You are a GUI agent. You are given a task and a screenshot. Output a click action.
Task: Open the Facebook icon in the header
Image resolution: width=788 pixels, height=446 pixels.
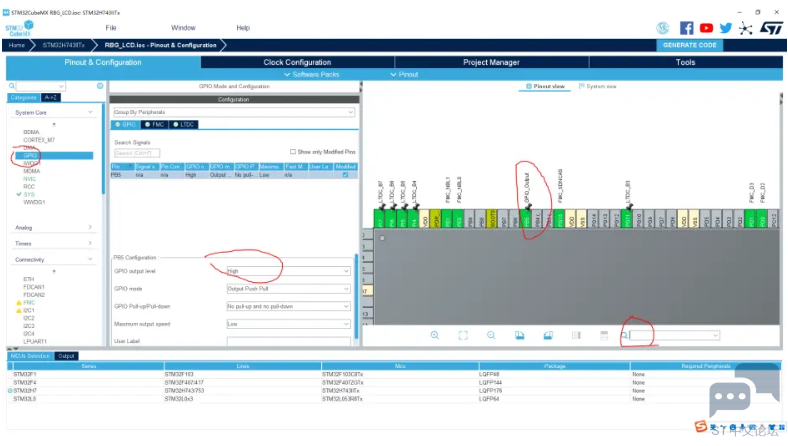(x=686, y=28)
